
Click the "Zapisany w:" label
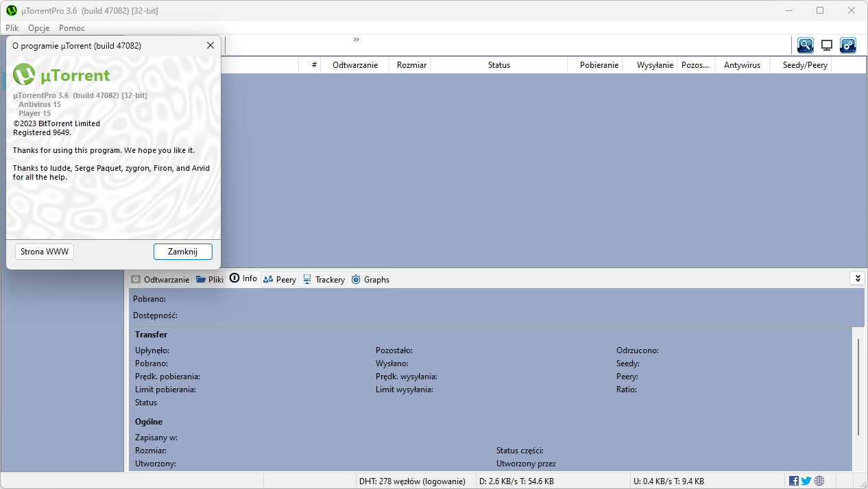[156, 438]
